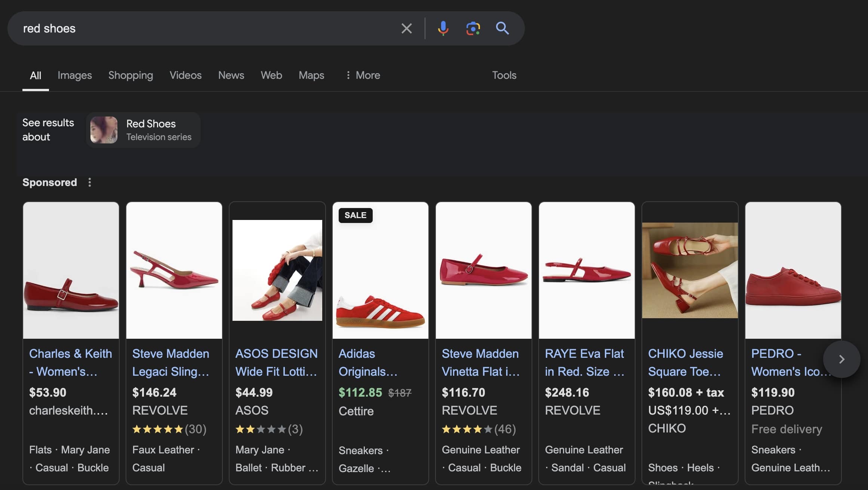Image resolution: width=868 pixels, height=490 pixels.
Task: Open Google Lens image search icon
Action: (x=473, y=28)
